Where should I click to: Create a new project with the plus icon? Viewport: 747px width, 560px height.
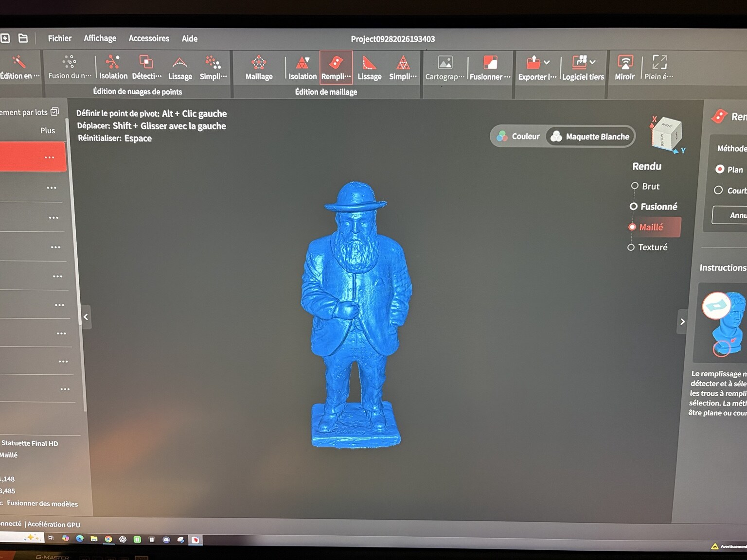click(x=5, y=38)
